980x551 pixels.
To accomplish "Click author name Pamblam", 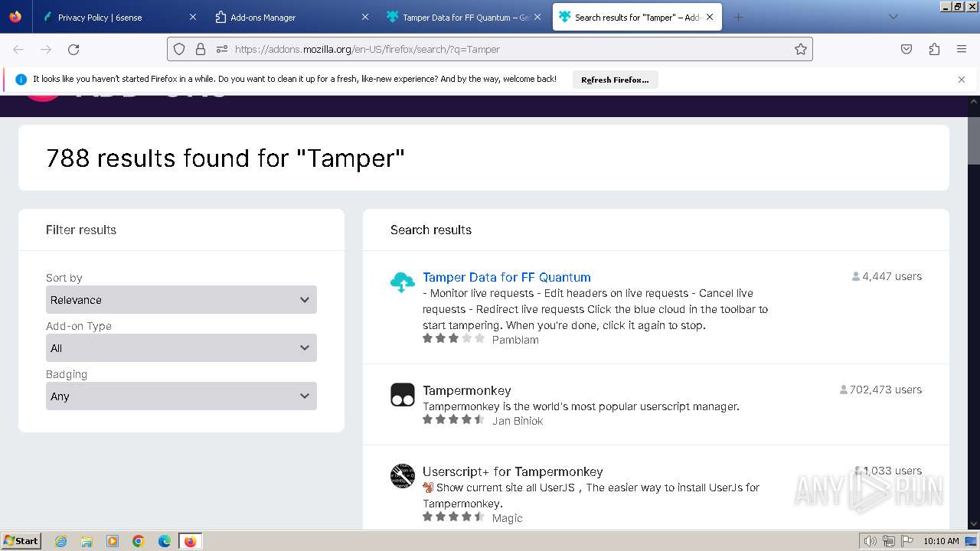I will 515,340.
